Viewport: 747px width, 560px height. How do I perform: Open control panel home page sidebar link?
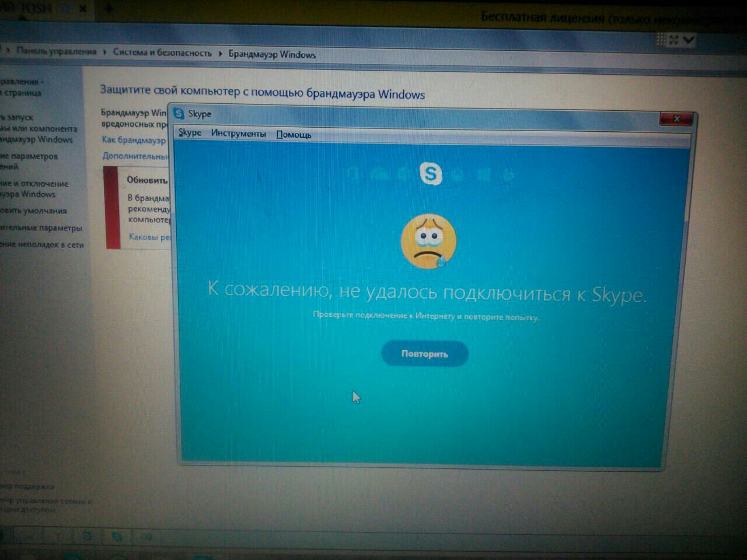(21, 87)
